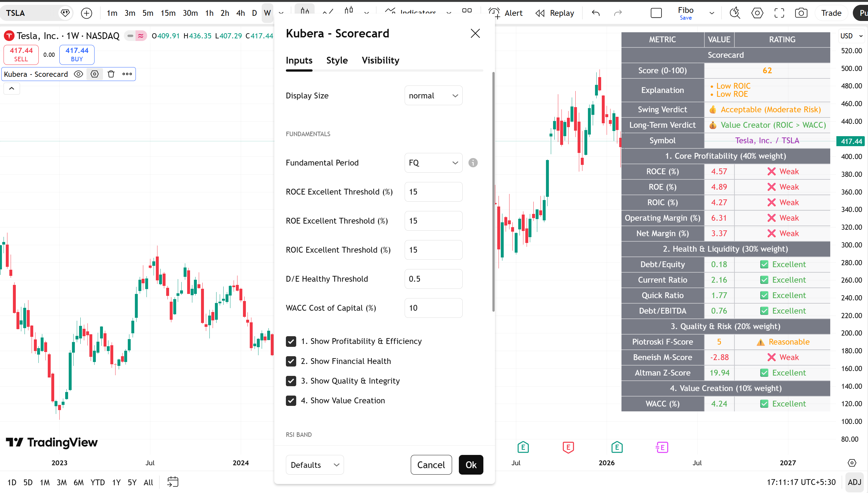This screenshot has height=493, width=868.
Task: Open Fundamental Period info tooltip icon
Action: (x=473, y=163)
